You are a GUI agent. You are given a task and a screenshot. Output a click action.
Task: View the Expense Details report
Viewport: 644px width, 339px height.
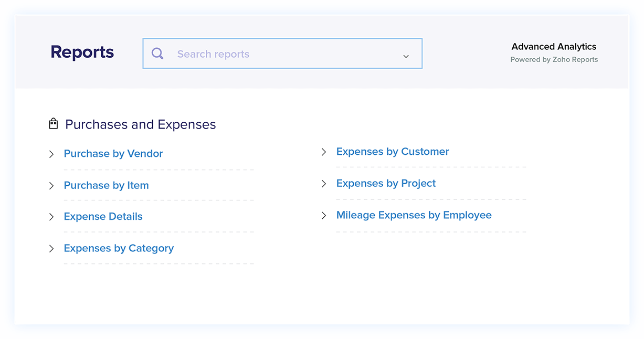(x=103, y=216)
